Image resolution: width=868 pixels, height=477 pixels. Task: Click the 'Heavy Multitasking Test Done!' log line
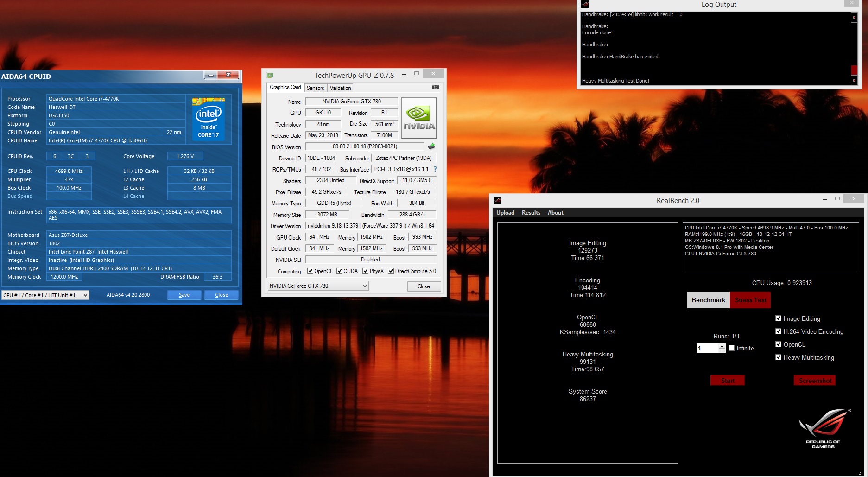(x=615, y=81)
